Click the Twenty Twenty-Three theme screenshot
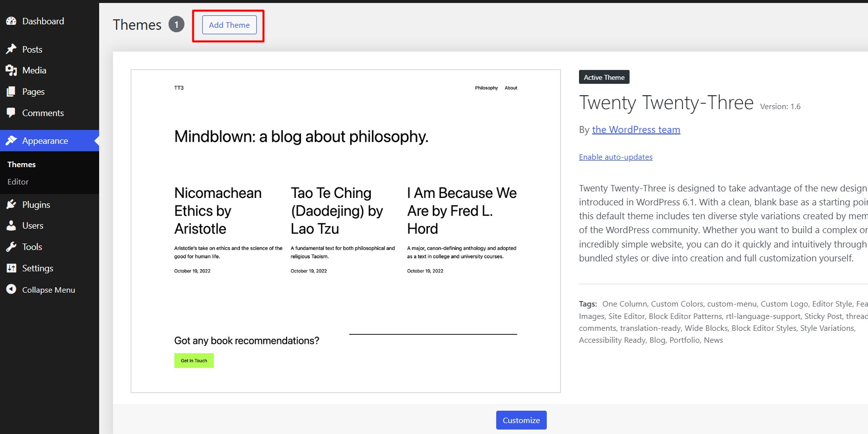 (346, 231)
